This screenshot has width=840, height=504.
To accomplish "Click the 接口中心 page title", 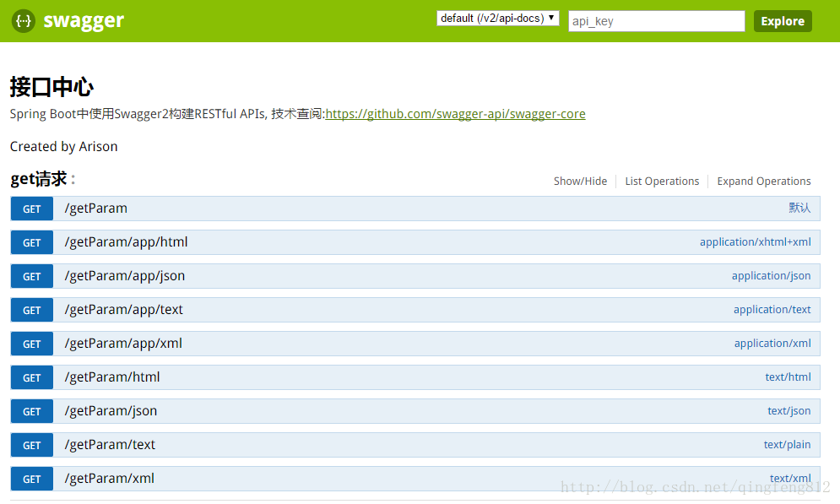I will point(52,87).
